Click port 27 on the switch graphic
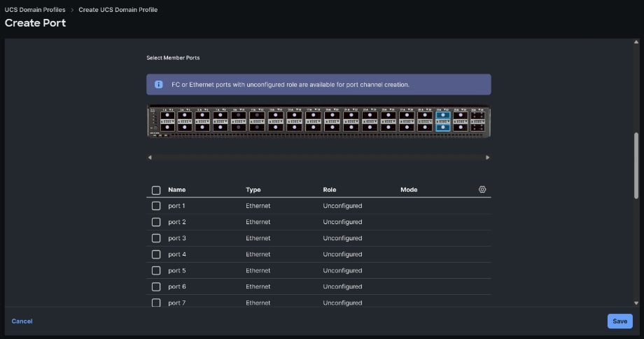This screenshot has width=644, height=339. [x=407, y=116]
